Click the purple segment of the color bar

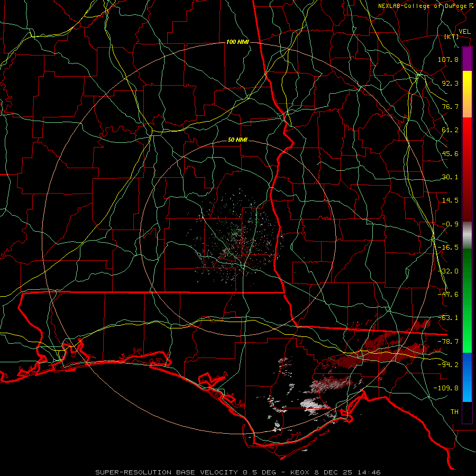click(467, 59)
